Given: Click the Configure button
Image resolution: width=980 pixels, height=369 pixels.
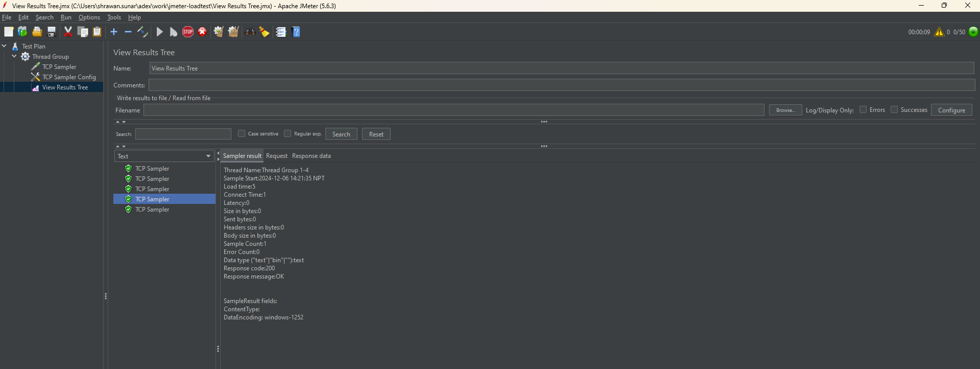Looking at the screenshot, I should coord(951,110).
